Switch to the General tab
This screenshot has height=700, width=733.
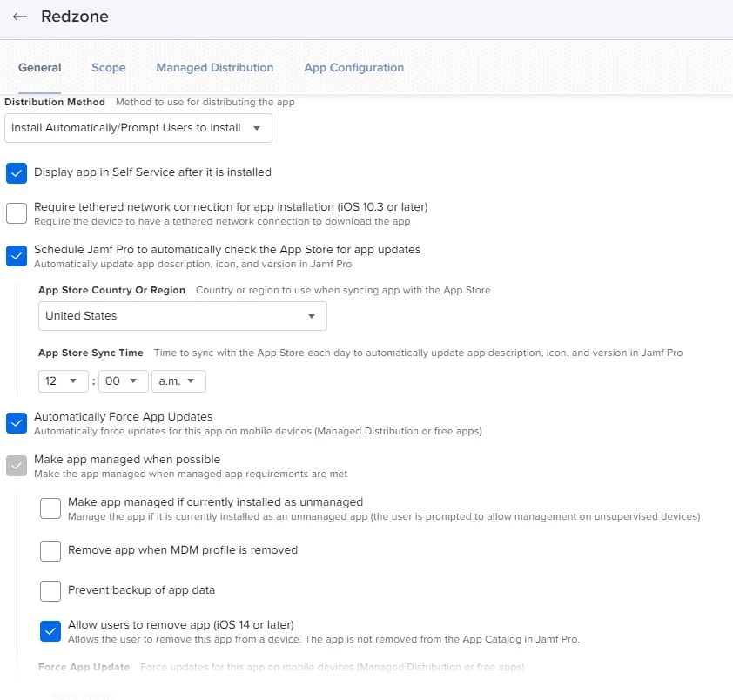[x=40, y=67]
